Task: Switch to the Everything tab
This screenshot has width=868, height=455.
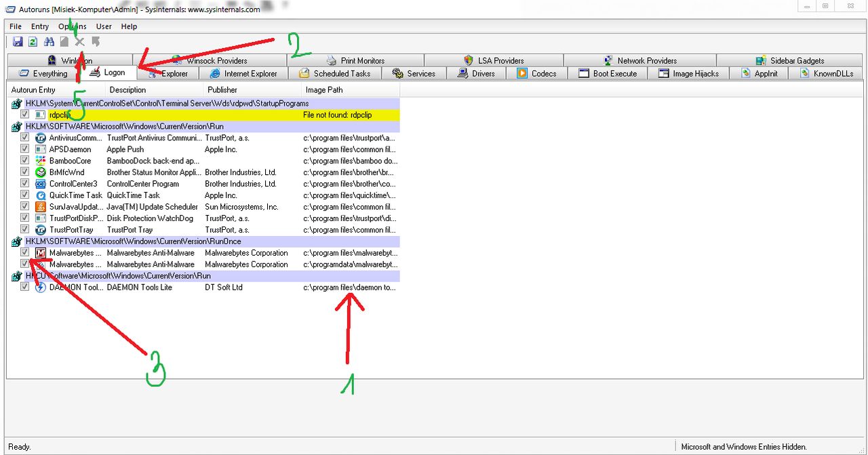Action: (x=43, y=73)
